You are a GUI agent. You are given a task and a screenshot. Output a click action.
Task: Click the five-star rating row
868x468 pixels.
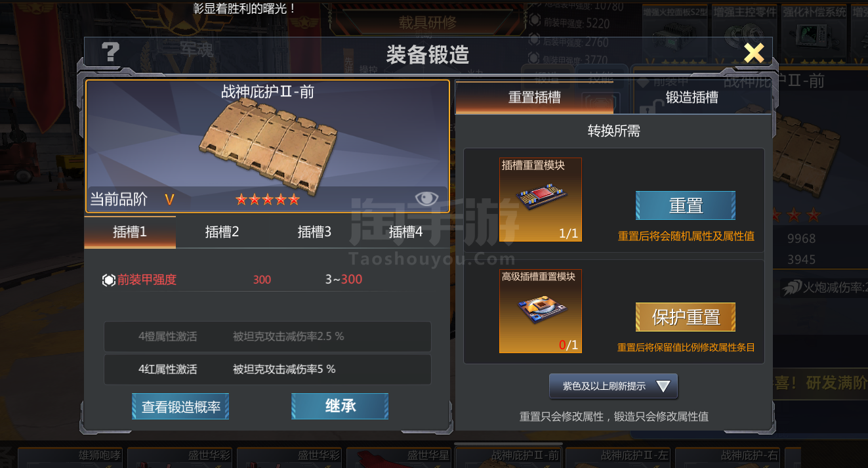[268, 200]
